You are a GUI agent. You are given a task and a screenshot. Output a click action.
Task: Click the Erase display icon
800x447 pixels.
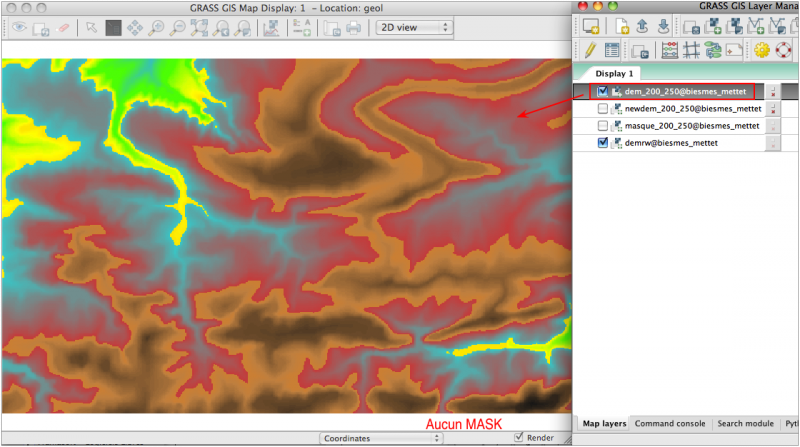click(64, 28)
